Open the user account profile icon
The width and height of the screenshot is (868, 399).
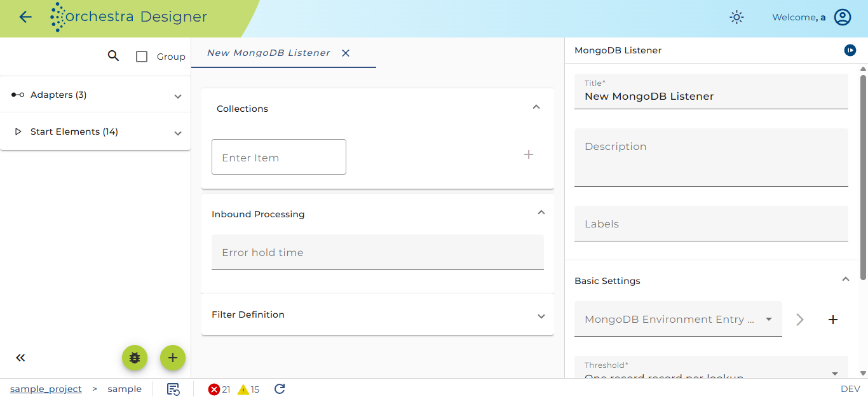click(x=843, y=17)
